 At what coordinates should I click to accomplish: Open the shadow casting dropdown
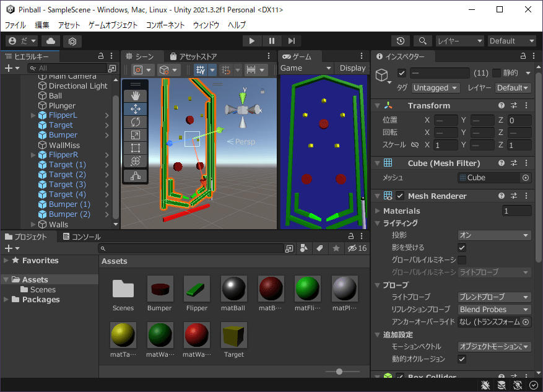pyautogui.click(x=494, y=235)
